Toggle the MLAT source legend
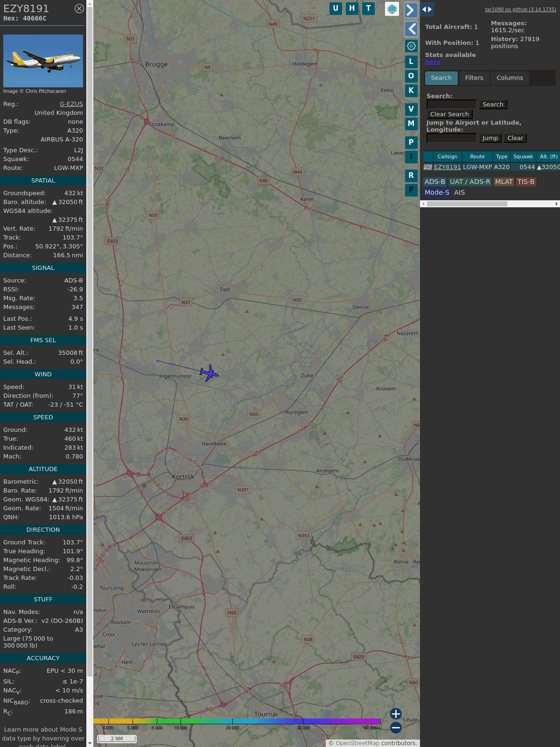This screenshot has width=560, height=747. (x=504, y=182)
